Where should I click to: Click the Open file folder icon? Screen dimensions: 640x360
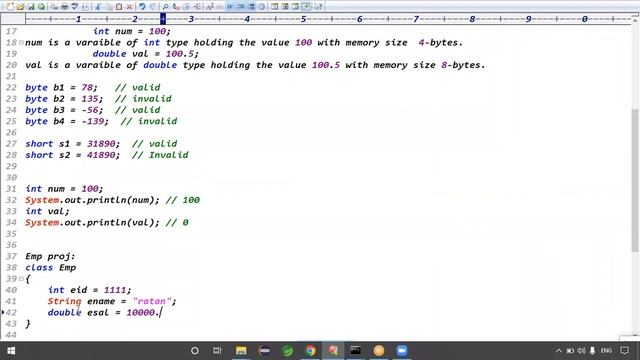(x=20, y=7)
